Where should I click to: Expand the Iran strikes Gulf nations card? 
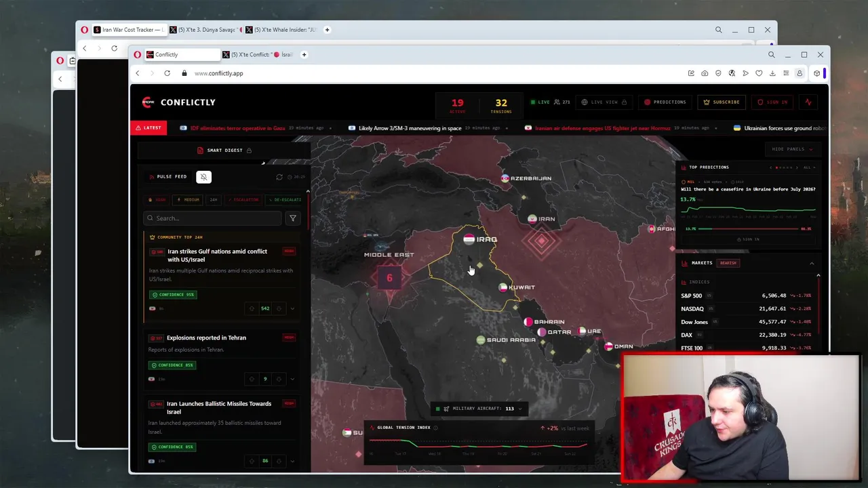[x=292, y=308]
